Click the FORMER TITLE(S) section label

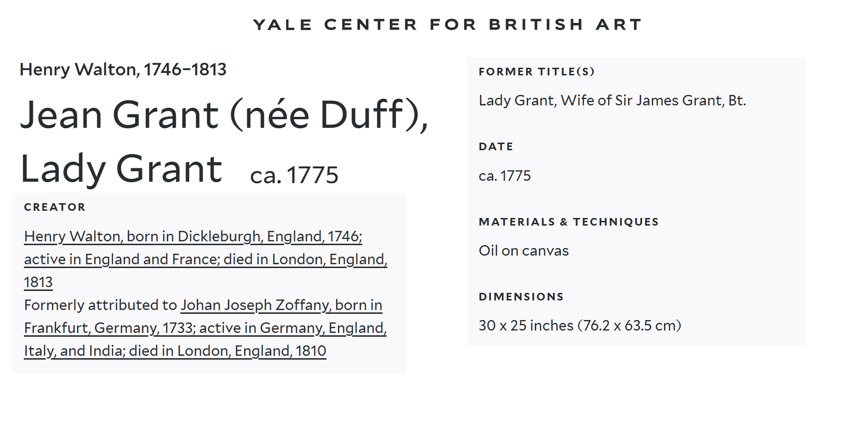click(x=537, y=72)
